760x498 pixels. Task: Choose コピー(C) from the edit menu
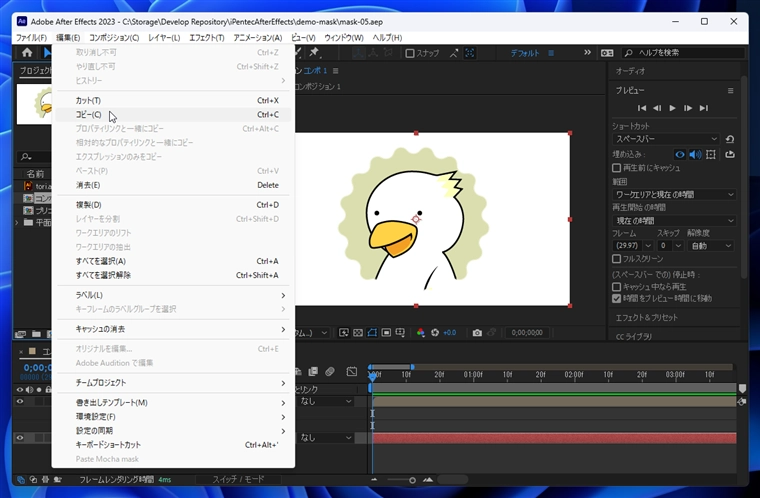pos(90,115)
